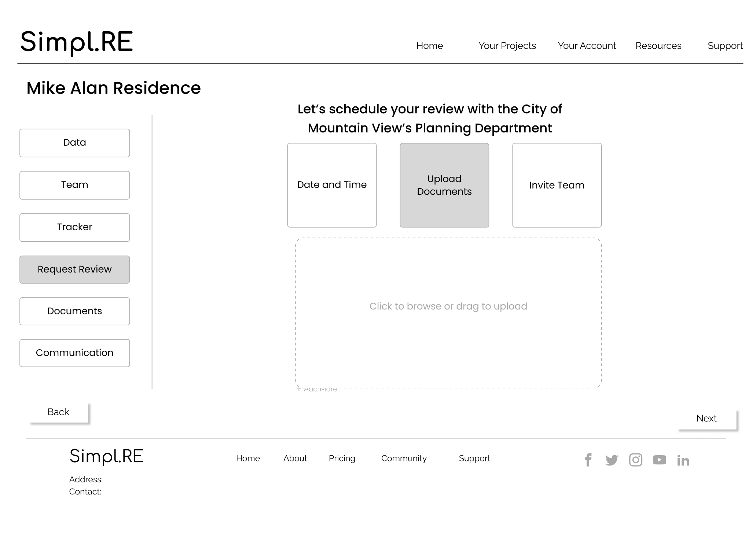Open the Communication sidebar section
This screenshot has height=537, width=756.
click(x=75, y=353)
